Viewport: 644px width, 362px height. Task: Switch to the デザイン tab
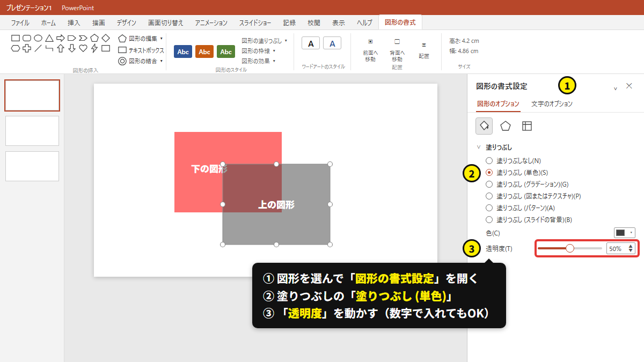click(x=127, y=23)
